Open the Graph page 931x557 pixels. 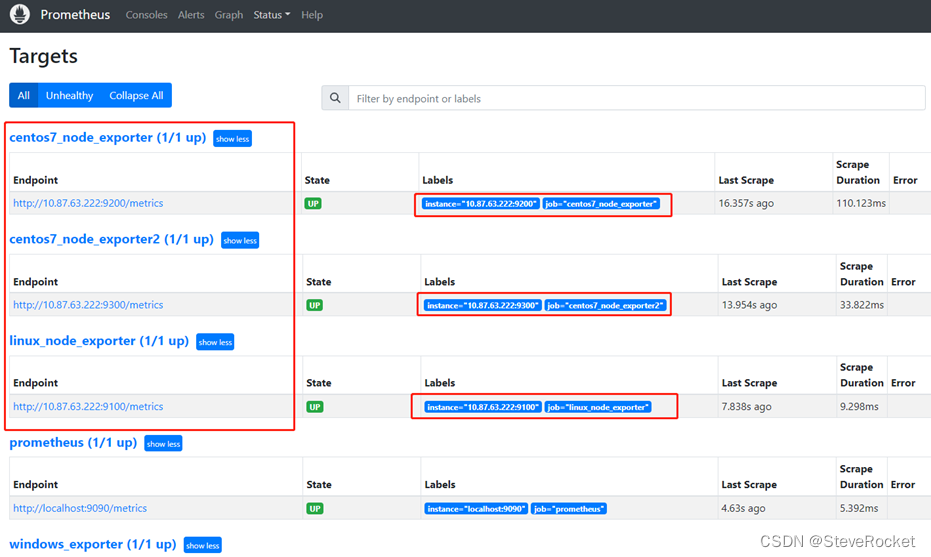pos(229,15)
